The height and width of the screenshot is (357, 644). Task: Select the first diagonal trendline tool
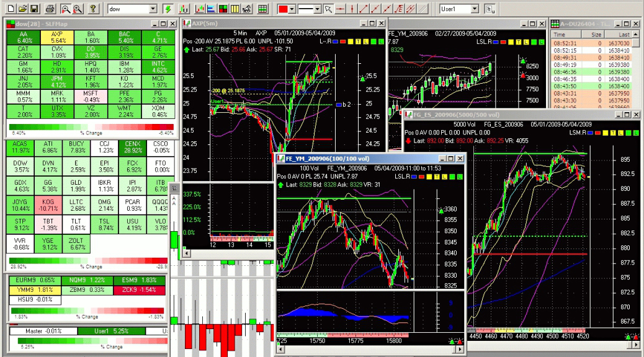click(x=364, y=9)
